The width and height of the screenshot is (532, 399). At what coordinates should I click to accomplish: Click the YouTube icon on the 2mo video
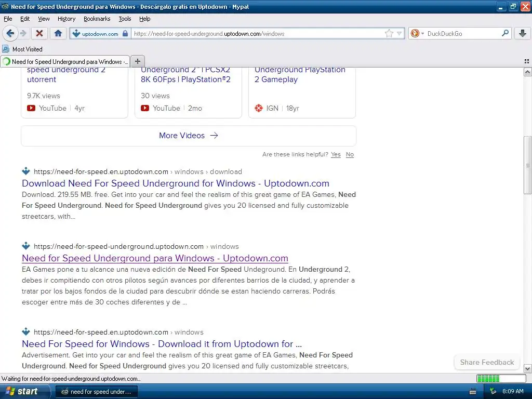pos(145,108)
